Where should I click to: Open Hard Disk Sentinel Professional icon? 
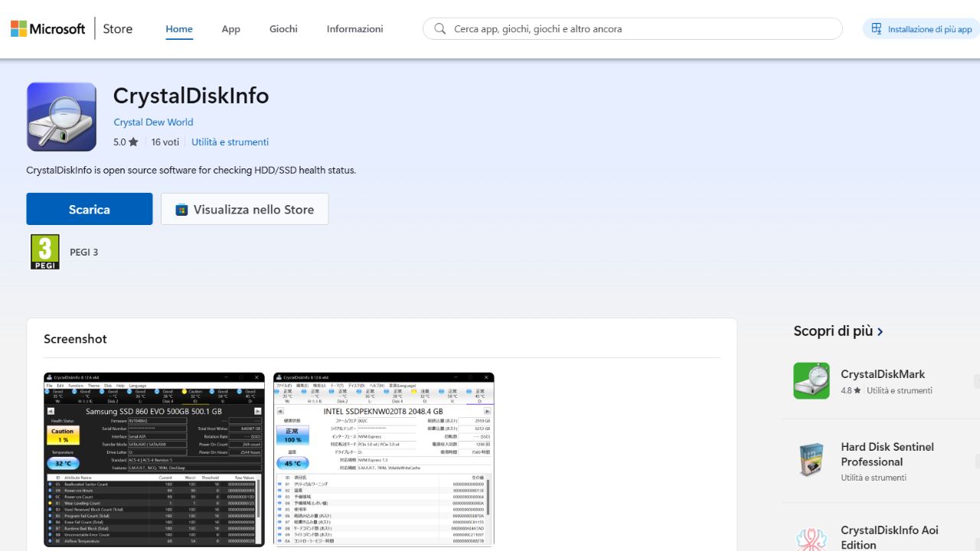812,461
